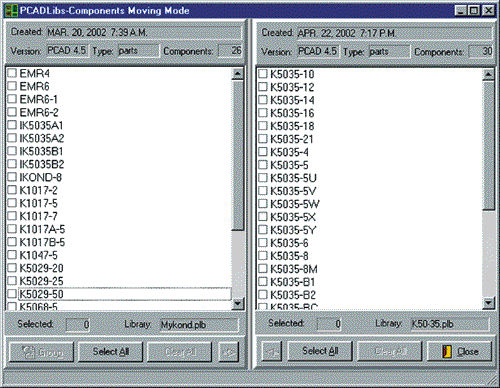Tick the K5035-4 checkbox
Screen dimensions: 500x388
(263, 152)
